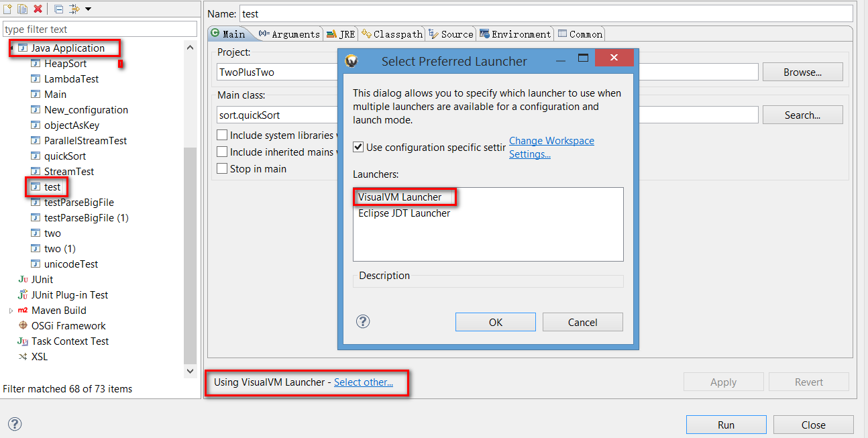The height and width of the screenshot is (438, 868).
Task: Expand the Maven Build tree node
Action: coord(11,311)
